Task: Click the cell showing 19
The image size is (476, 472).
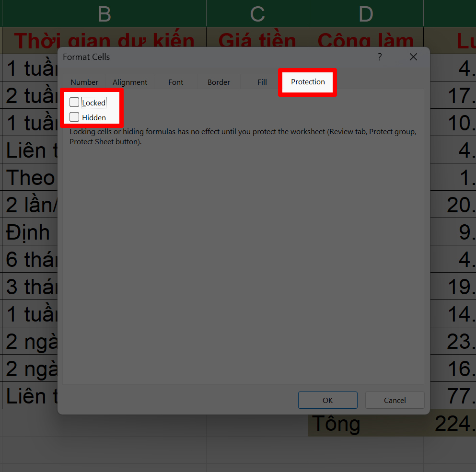Action: [x=453, y=286]
